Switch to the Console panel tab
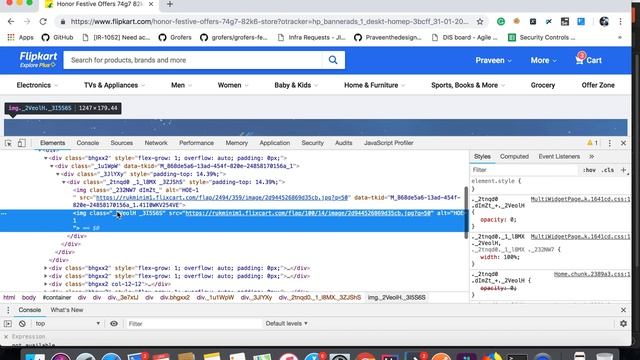Viewport: 640px width, 360px height. coord(88,143)
